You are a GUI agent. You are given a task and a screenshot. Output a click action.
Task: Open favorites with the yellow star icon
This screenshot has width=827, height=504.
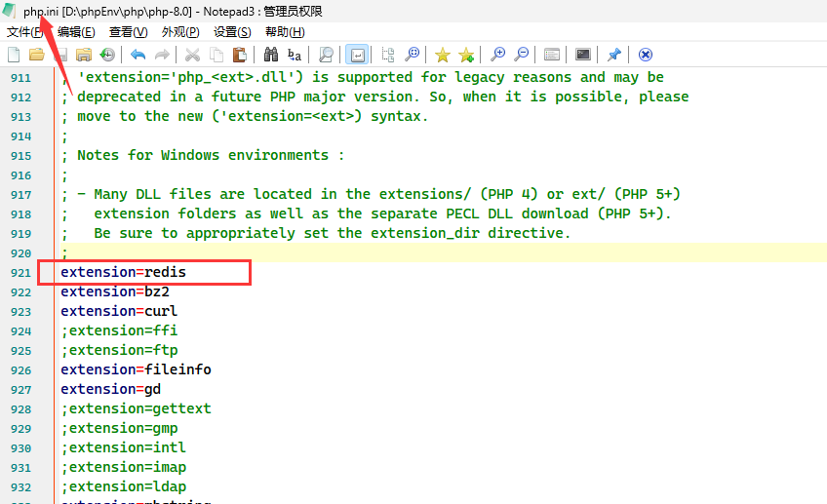[443, 55]
